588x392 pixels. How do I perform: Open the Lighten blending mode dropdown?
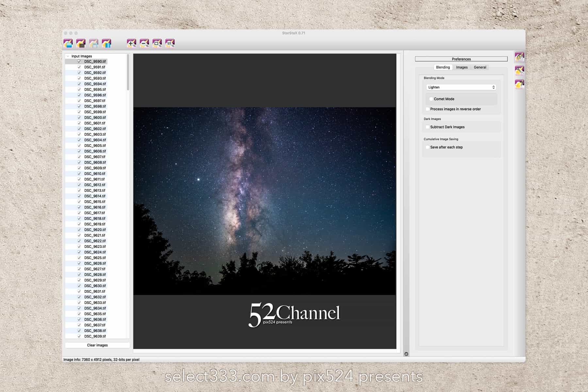[x=461, y=87]
